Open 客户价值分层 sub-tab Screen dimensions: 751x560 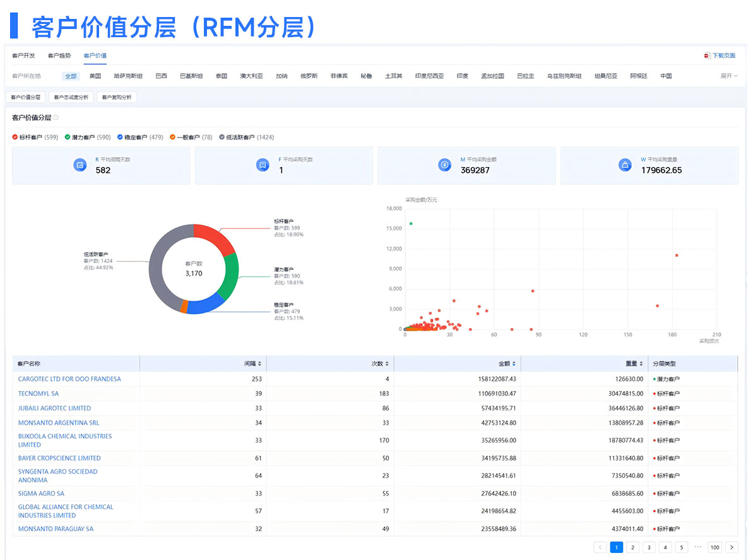click(x=26, y=97)
